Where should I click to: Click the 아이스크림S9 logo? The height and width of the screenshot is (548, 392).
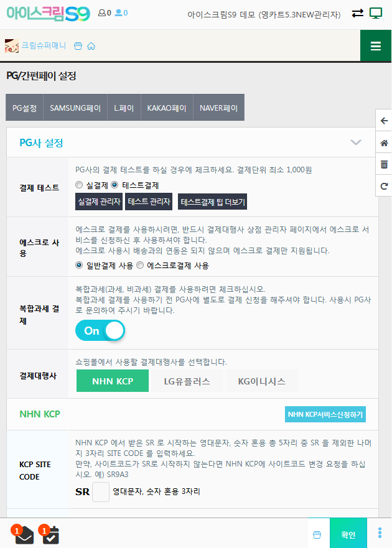click(49, 14)
